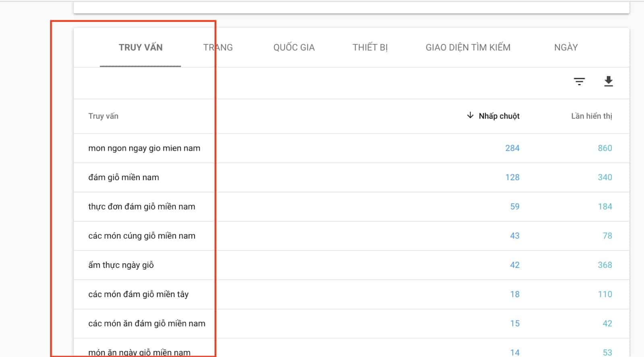Click the Truy vấn column header
The height and width of the screenshot is (357, 644).
103,116
